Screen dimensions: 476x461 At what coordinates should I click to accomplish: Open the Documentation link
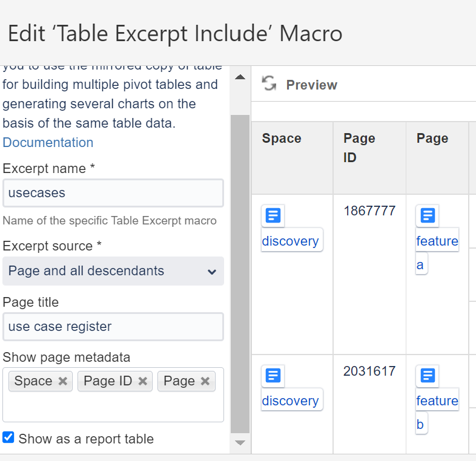[48, 142]
